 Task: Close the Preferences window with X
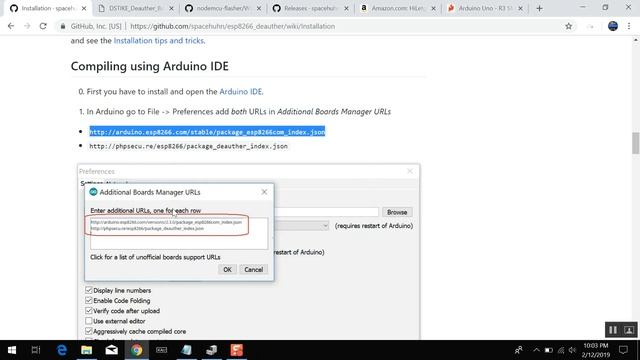410,171
